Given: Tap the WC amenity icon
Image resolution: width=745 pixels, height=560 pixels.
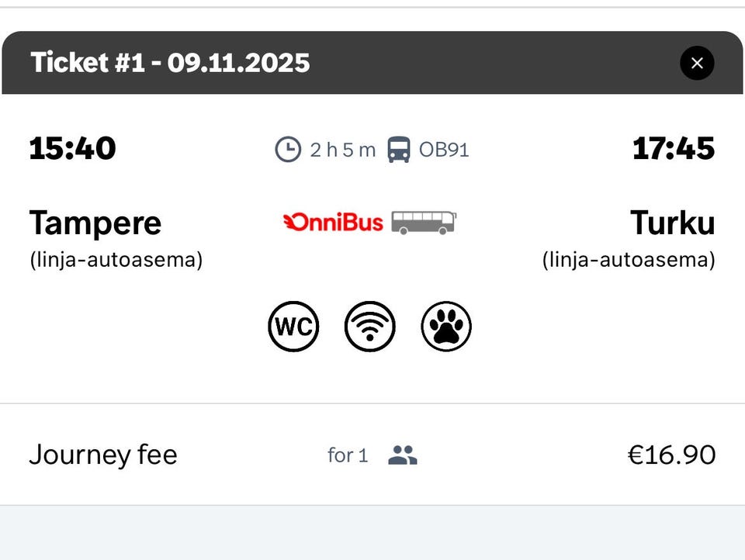Looking at the screenshot, I should point(293,327).
